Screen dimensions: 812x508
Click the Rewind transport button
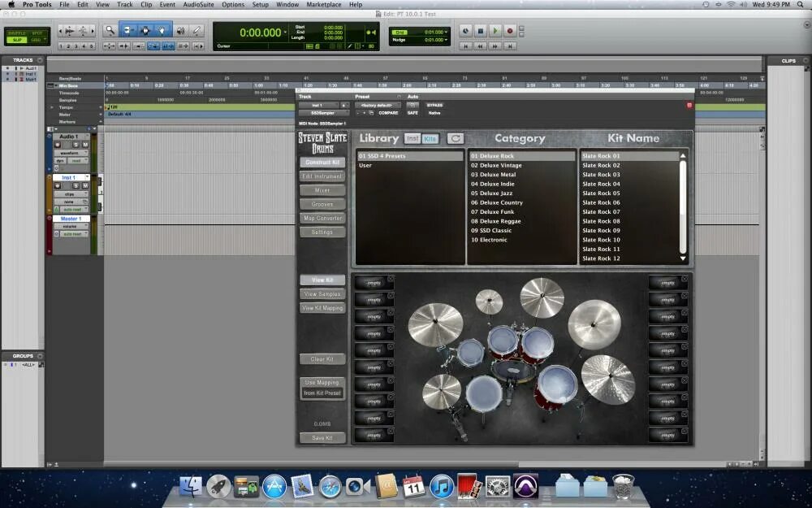[x=480, y=46]
